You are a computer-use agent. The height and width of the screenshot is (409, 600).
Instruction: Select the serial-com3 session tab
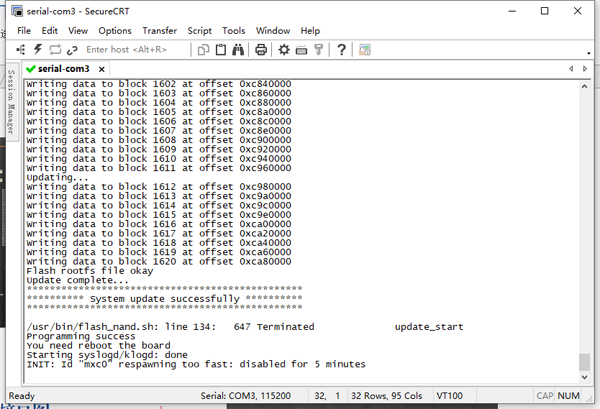(64, 69)
